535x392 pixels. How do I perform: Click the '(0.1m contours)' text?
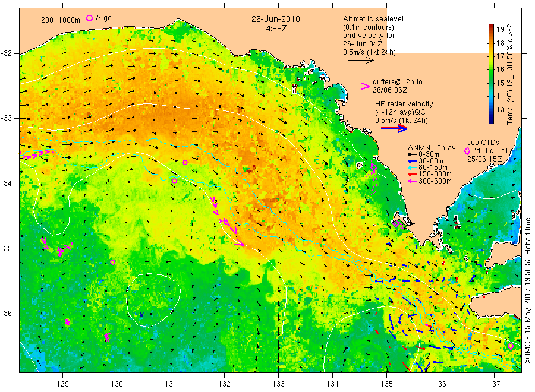pyautogui.click(x=369, y=27)
